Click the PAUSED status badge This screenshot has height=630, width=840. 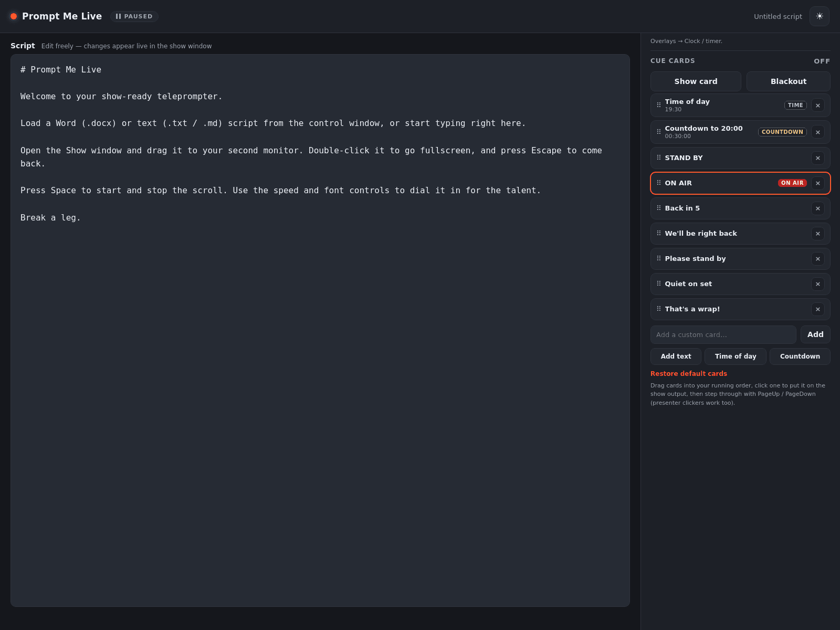point(134,16)
